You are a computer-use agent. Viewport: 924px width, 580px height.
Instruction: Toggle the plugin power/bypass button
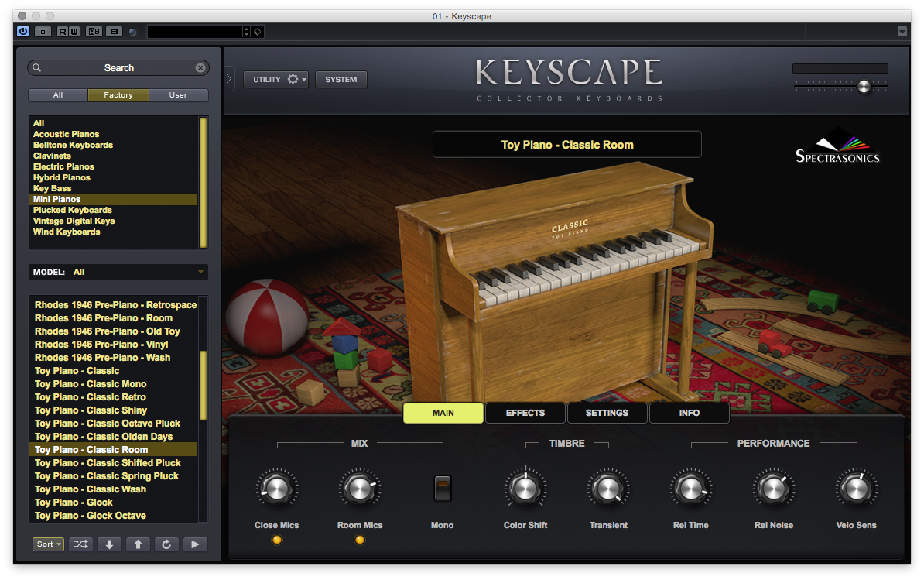coord(23,31)
